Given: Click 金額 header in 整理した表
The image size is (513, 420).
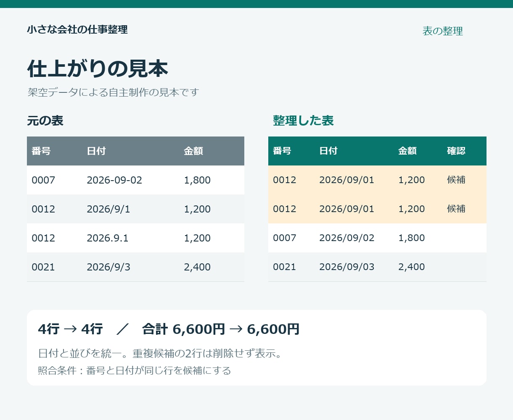Looking at the screenshot, I should click(407, 151).
